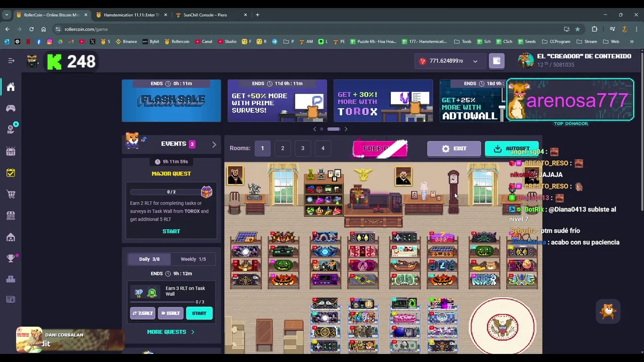The width and height of the screenshot is (644, 362).
Task: Open the FLASH SALE banner
Action: click(x=171, y=101)
